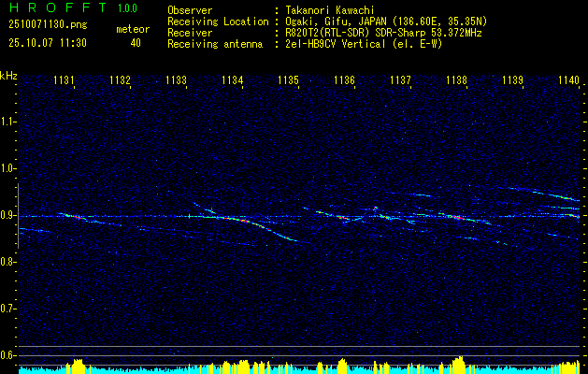Select receiver text R820T2(RTL-SDR) SDR-Sharp 53.372MHz
The width and height of the screenshot is (588, 374).
coord(383,33)
